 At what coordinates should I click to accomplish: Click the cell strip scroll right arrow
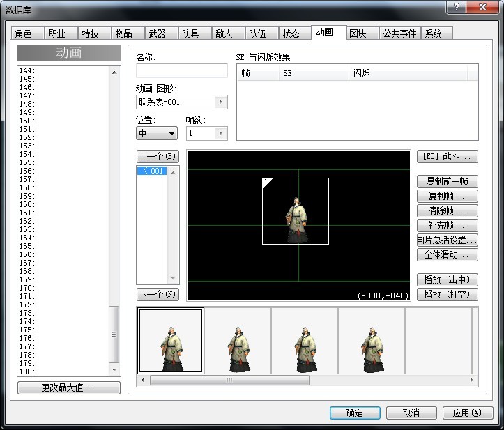click(x=471, y=381)
